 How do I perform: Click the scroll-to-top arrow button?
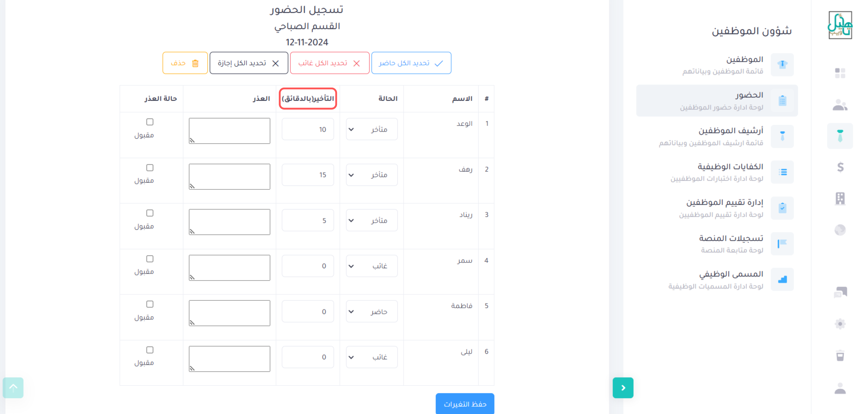(x=13, y=388)
